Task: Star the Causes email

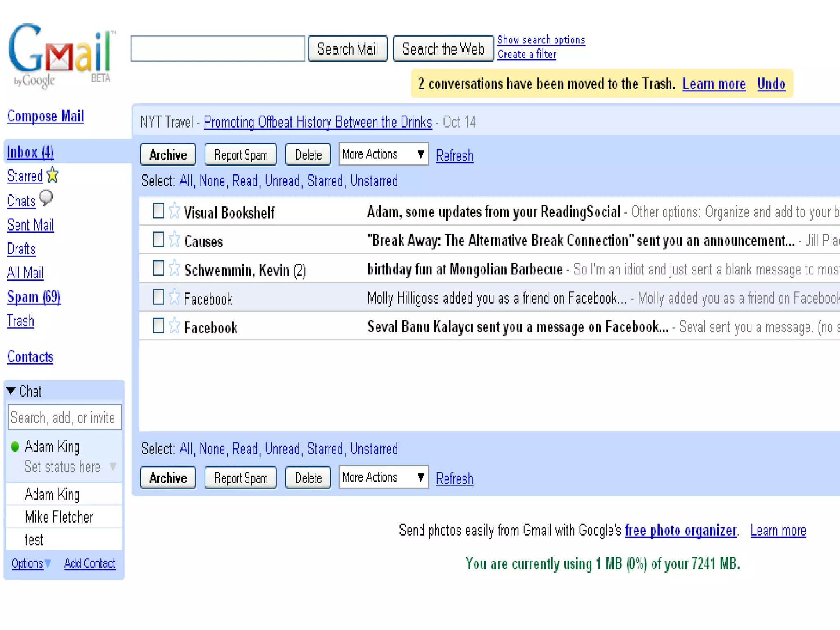Action: click(174, 240)
